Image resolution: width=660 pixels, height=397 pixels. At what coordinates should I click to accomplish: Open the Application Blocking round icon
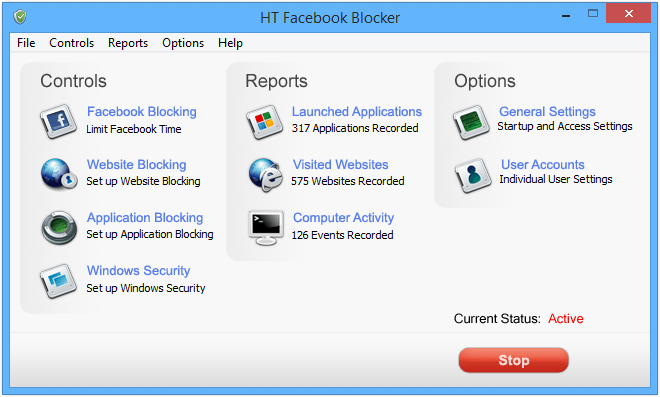click(x=59, y=227)
